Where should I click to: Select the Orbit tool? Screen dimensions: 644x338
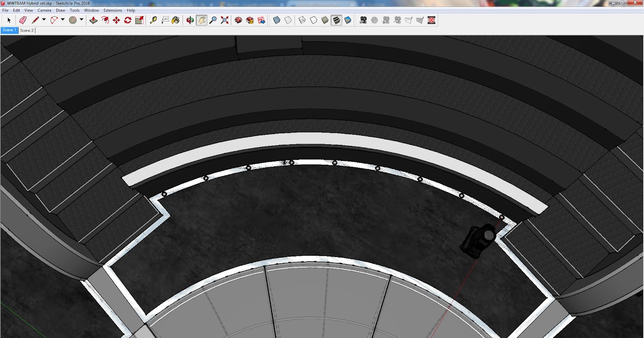[x=190, y=20]
